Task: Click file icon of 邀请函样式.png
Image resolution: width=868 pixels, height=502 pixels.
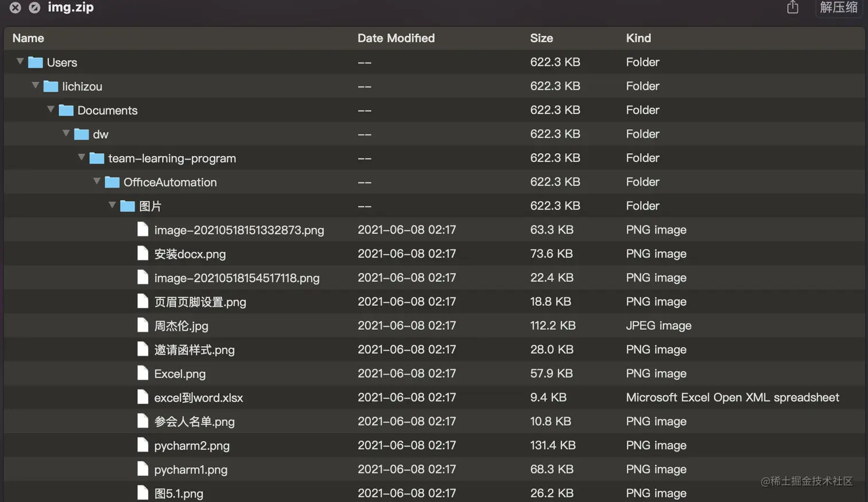Action: (x=143, y=349)
